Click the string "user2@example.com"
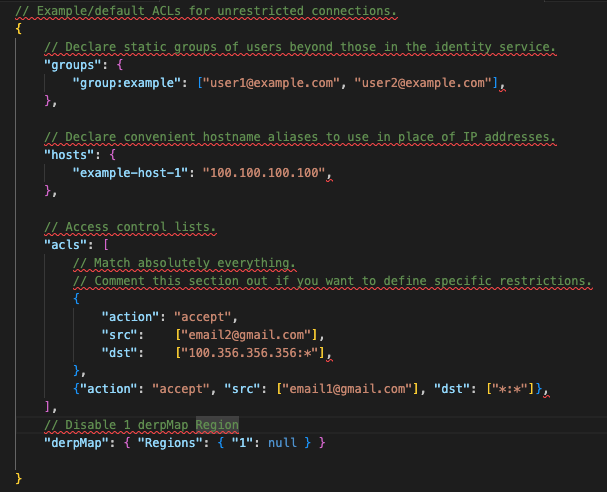Screen dimensions: 607x492 [x=423, y=83]
